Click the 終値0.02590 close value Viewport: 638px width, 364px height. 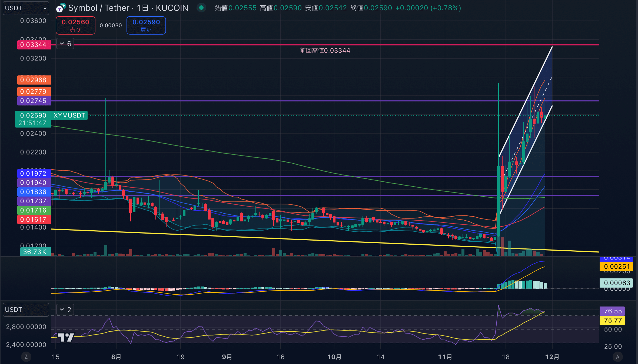click(x=371, y=8)
